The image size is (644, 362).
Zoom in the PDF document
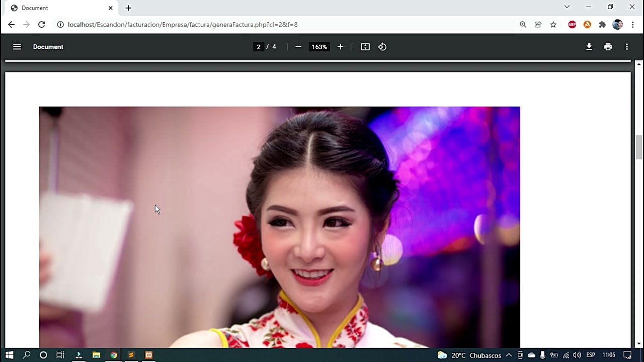(340, 47)
